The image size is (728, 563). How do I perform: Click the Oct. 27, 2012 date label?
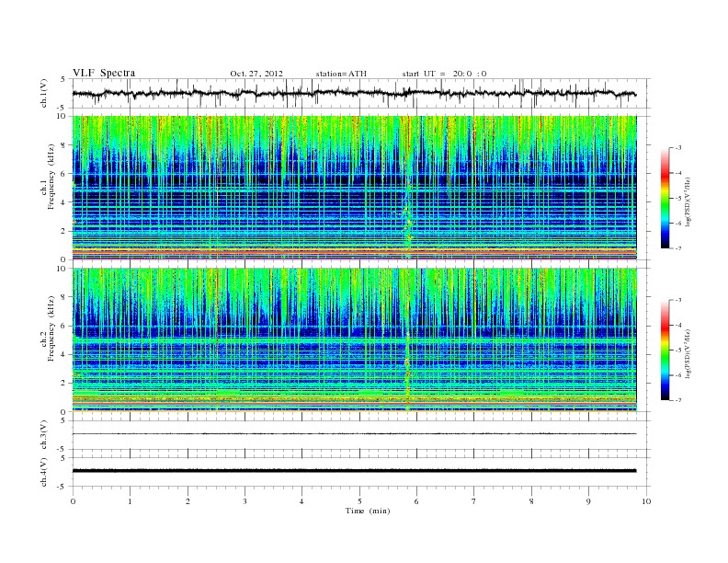(x=256, y=74)
